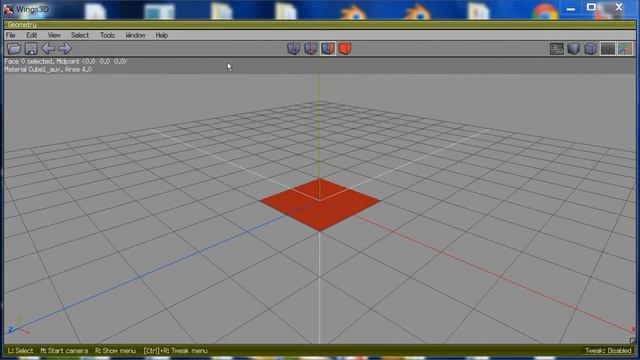Maximize the Wings3D window
Viewport: 640px width, 360px height.
point(591,7)
